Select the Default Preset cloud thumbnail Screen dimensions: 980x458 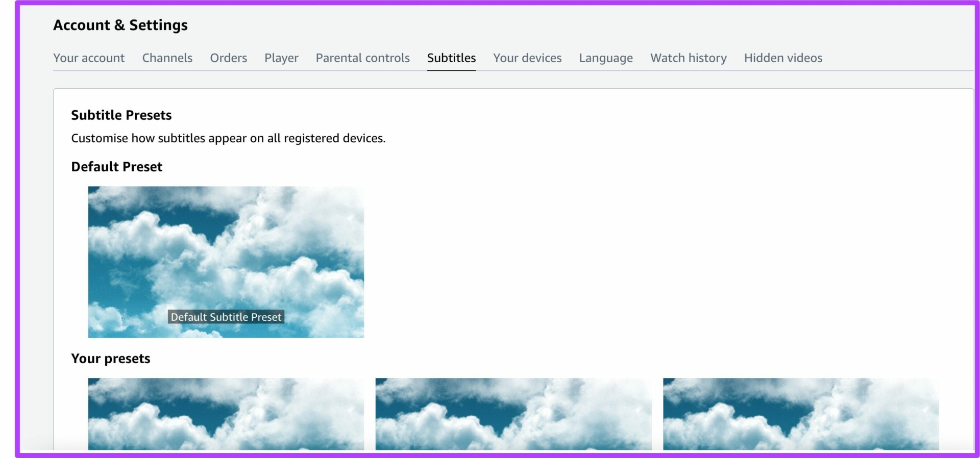[x=226, y=262]
